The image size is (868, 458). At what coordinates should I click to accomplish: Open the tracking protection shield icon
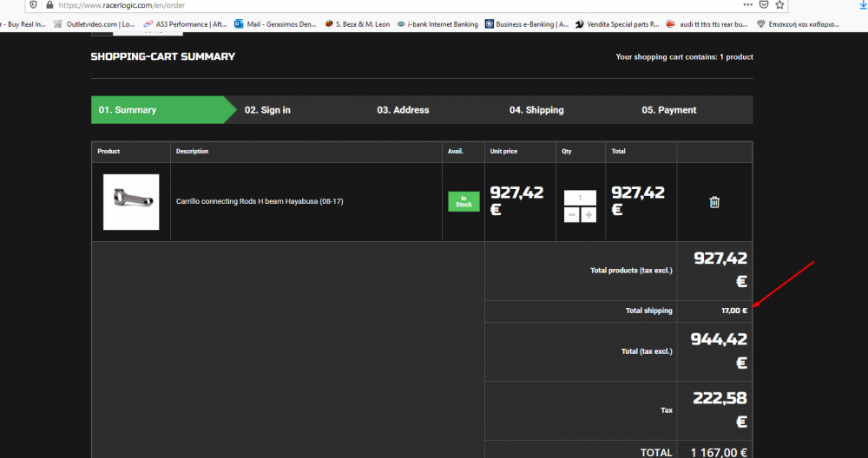pyautogui.click(x=34, y=5)
